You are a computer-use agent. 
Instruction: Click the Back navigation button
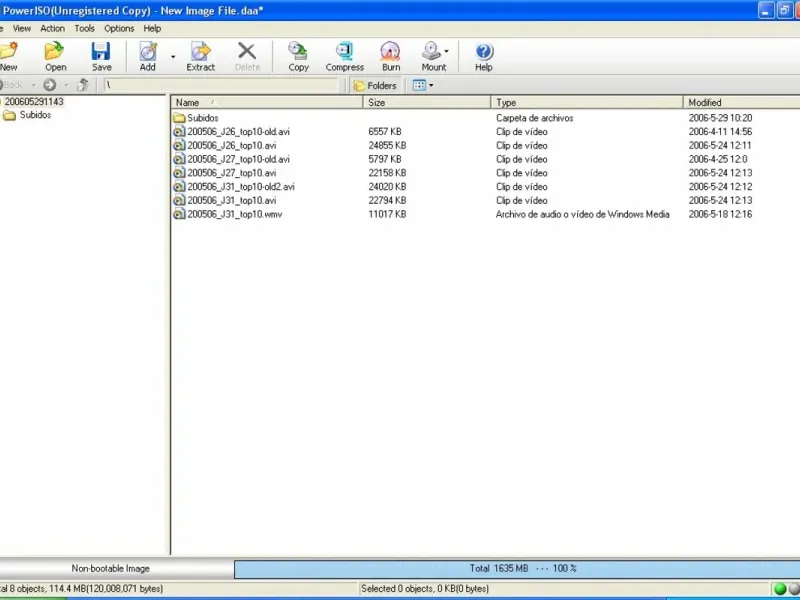[x=11, y=85]
